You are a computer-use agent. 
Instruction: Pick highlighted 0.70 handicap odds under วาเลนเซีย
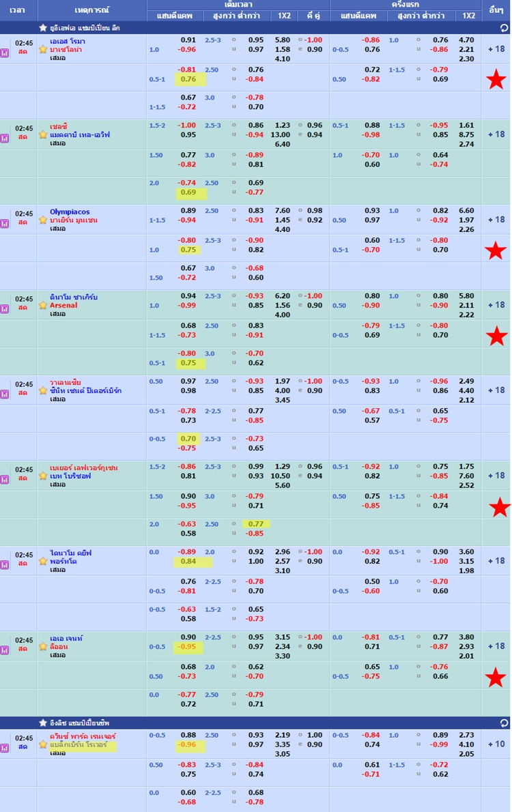coord(188,439)
